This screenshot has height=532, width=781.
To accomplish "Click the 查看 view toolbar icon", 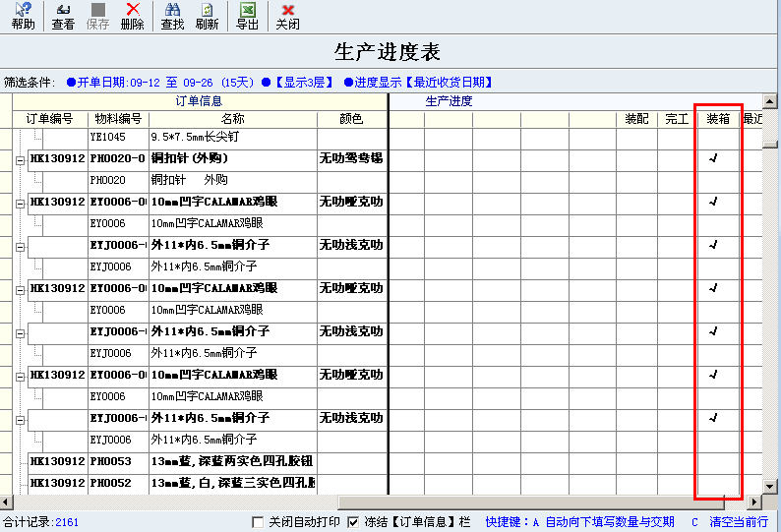I will point(63,16).
